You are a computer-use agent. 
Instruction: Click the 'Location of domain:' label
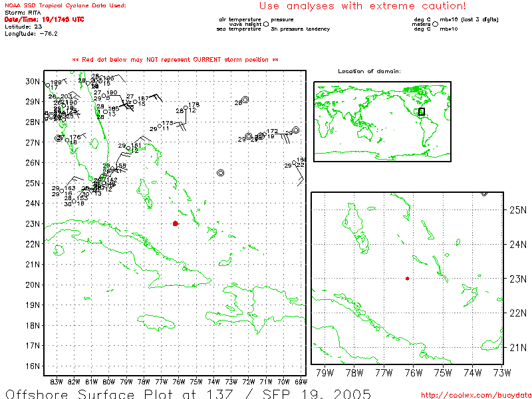coord(369,71)
